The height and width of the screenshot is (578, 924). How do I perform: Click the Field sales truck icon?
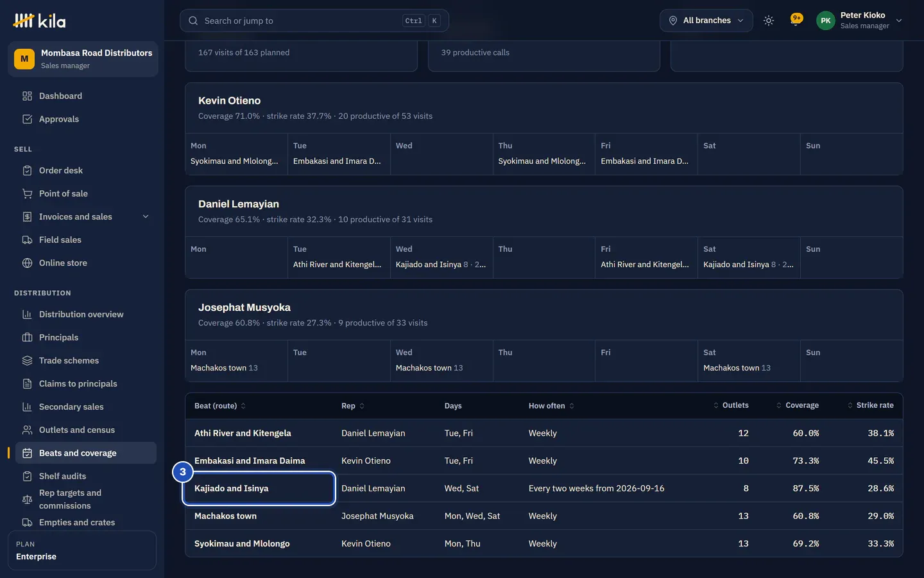[x=27, y=240]
